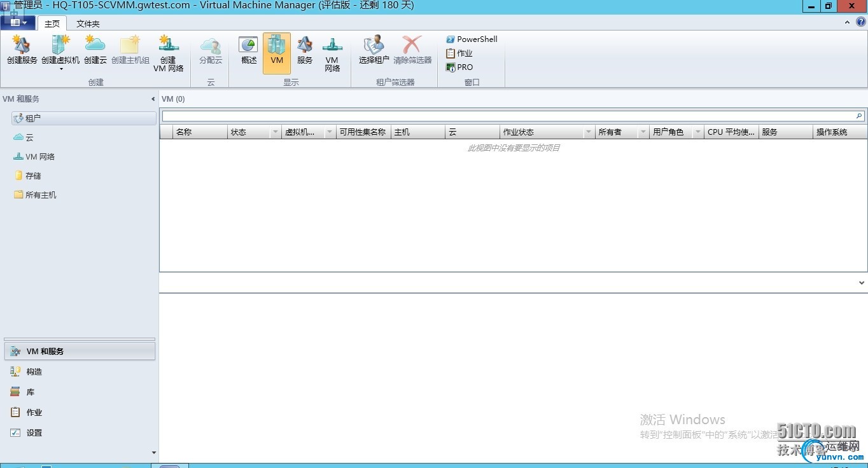868x468 pixels.
Task: Sort by the 云 column header
Action: [472, 132]
